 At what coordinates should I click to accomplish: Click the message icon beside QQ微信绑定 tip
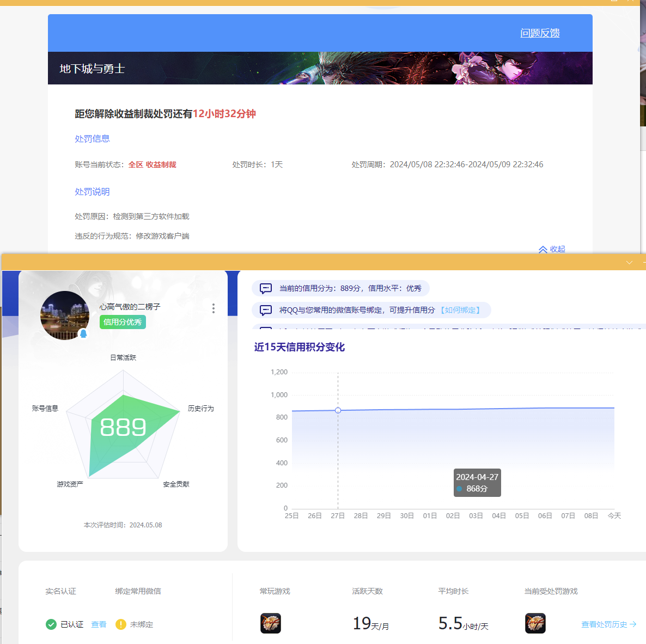(x=266, y=310)
